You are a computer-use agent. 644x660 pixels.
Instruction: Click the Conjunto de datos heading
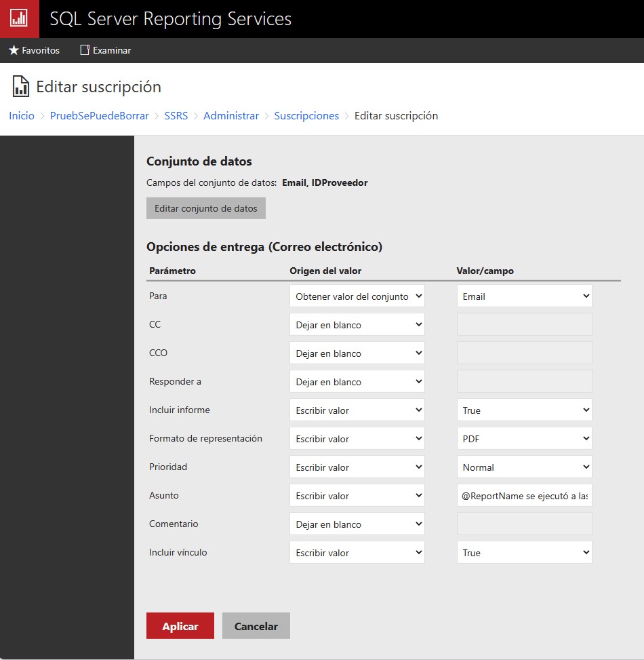199,161
